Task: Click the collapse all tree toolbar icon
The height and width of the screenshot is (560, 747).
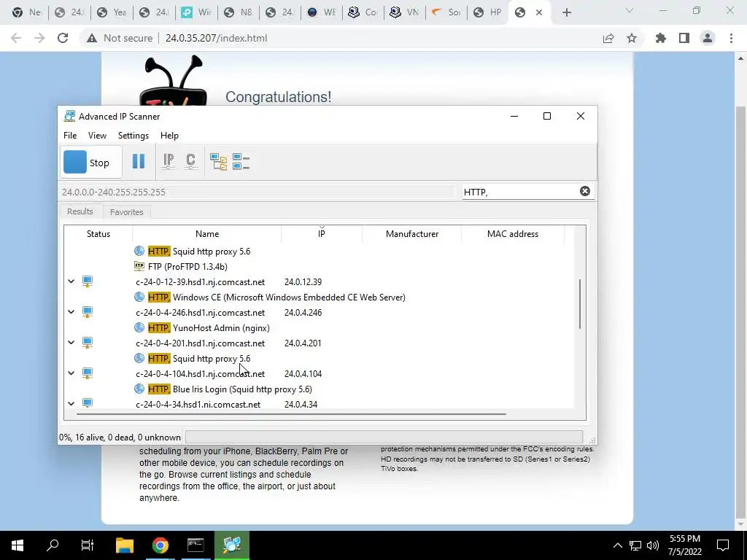Action: (x=241, y=162)
